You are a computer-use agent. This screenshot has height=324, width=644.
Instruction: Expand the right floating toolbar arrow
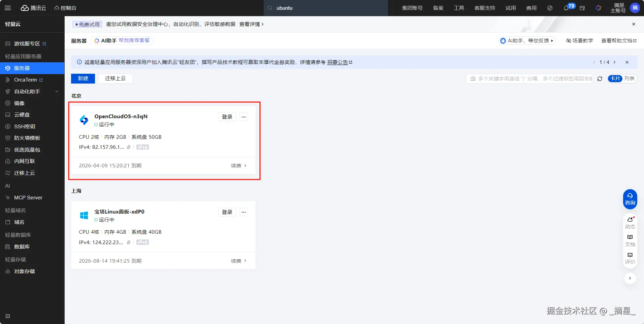[x=630, y=278]
